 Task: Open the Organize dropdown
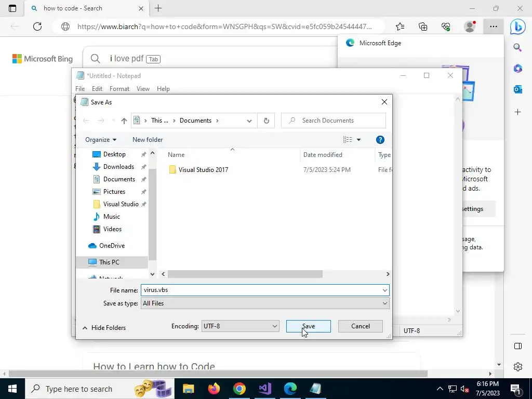pos(100,140)
